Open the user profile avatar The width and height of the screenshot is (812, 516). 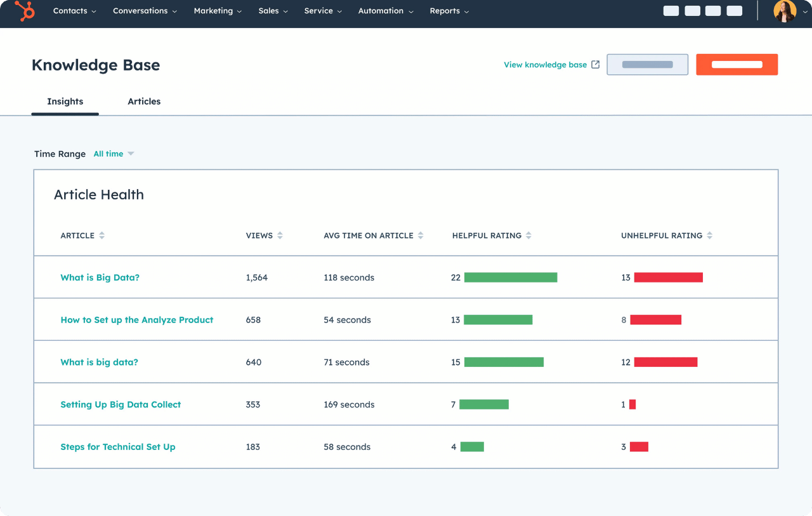click(x=785, y=11)
